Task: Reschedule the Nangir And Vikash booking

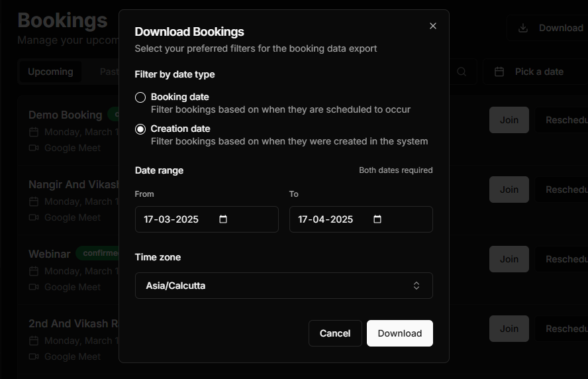Action: click(x=562, y=189)
